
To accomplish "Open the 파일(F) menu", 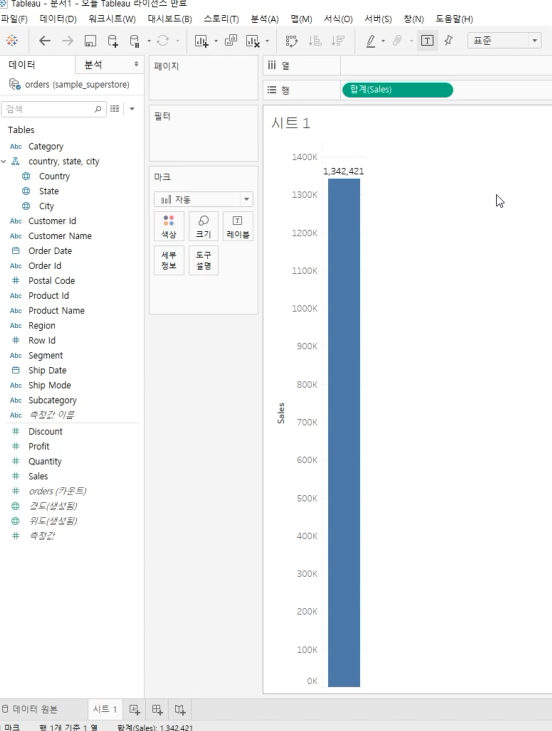I will pyautogui.click(x=14, y=19).
